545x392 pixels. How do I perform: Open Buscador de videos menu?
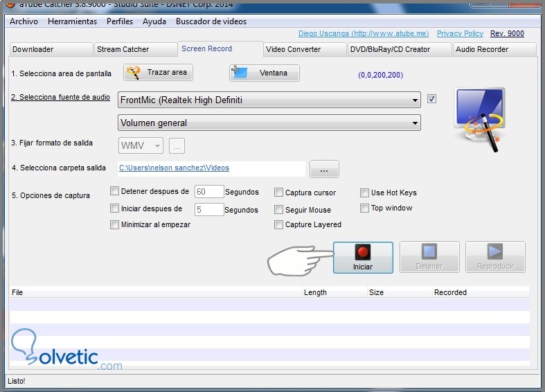point(211,21)
